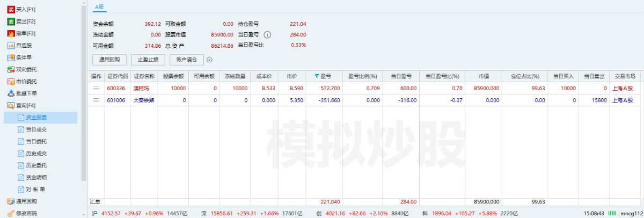This screenshot has width=644, height=218.
Task: Click the 批量下单 batch order icon
Action: click(x=10, y=93)
